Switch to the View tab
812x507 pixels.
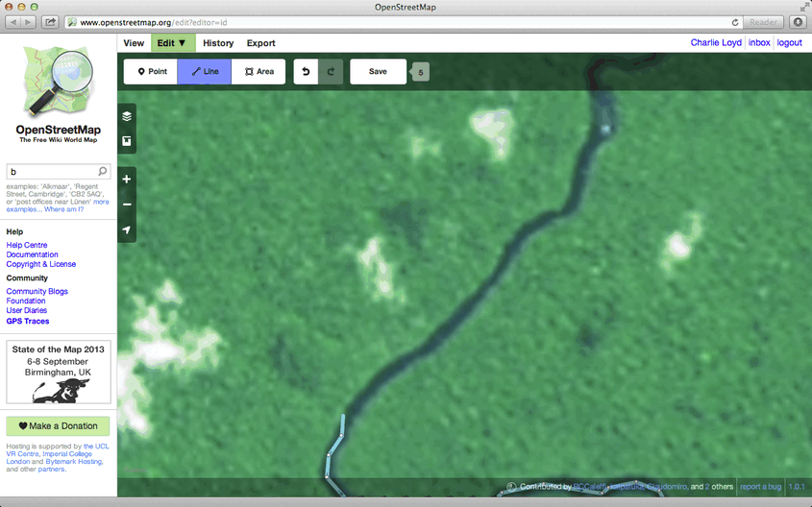point(134,43)
